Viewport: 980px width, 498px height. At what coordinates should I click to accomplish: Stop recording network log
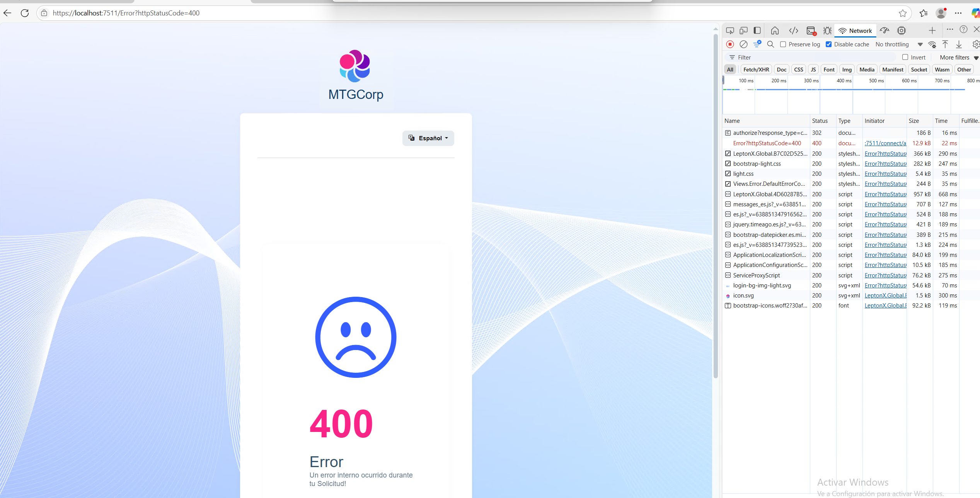pyautogui.click(x=730, y=44)
